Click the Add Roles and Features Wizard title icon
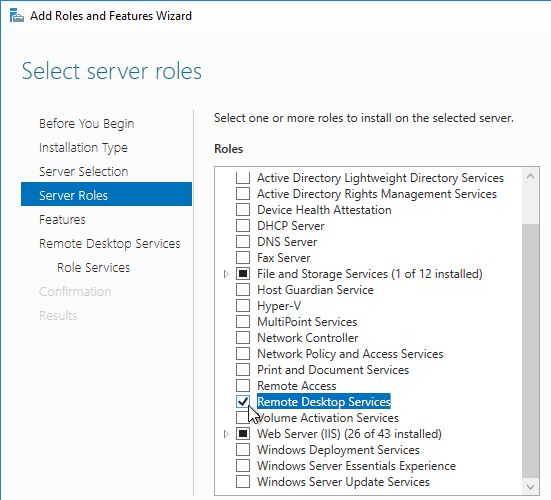 tap(16, 15)
